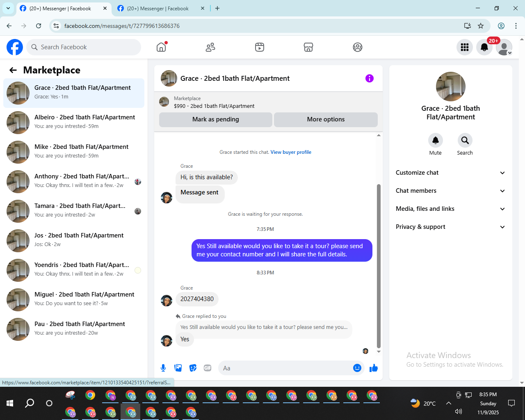Expand the Customize chat section
This screenshot has width=525, height=420.
450,173
